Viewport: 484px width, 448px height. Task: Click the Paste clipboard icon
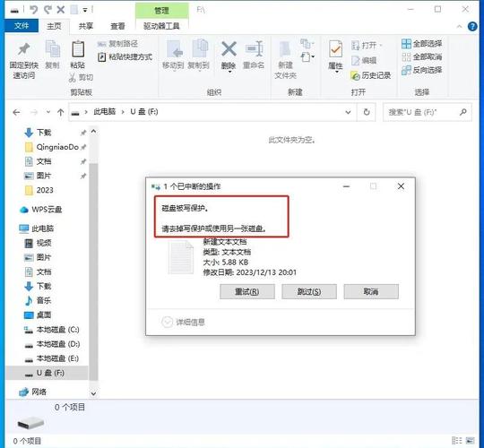[78, 49]
